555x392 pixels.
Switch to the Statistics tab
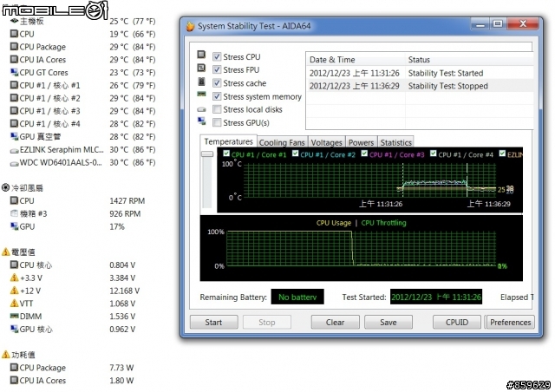tap(395, 142)
